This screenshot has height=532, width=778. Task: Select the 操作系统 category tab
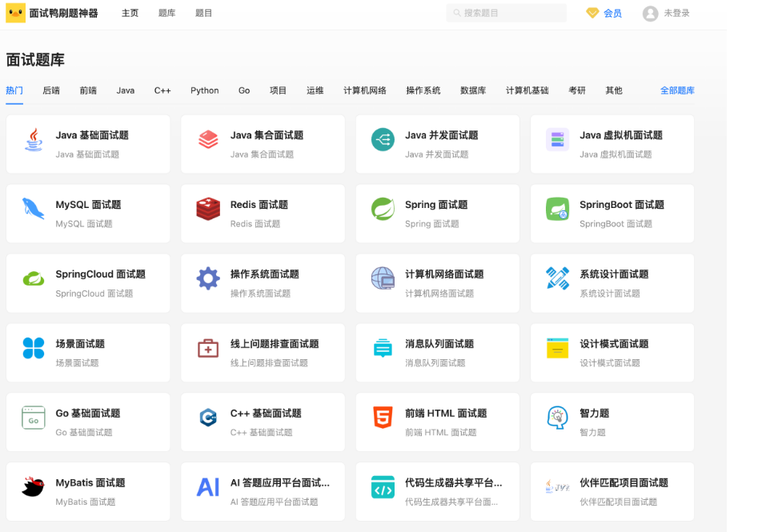click(x=423, y=90)
